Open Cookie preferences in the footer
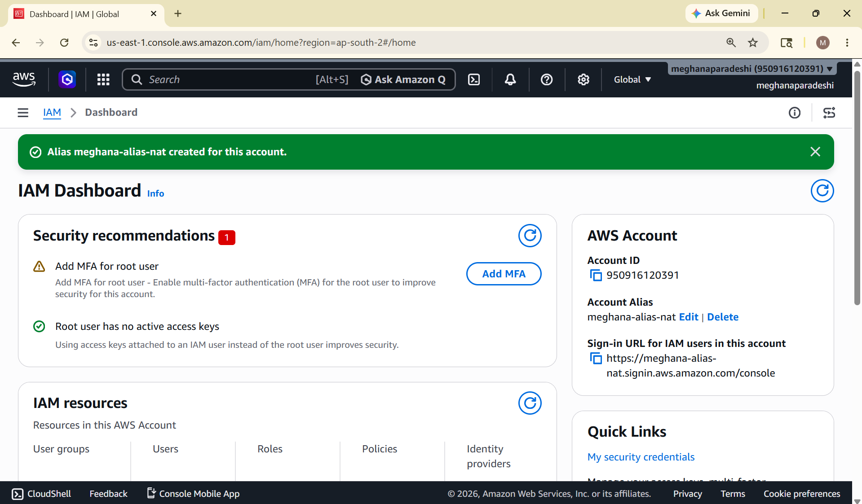862x504 pixels. (801, 494)
